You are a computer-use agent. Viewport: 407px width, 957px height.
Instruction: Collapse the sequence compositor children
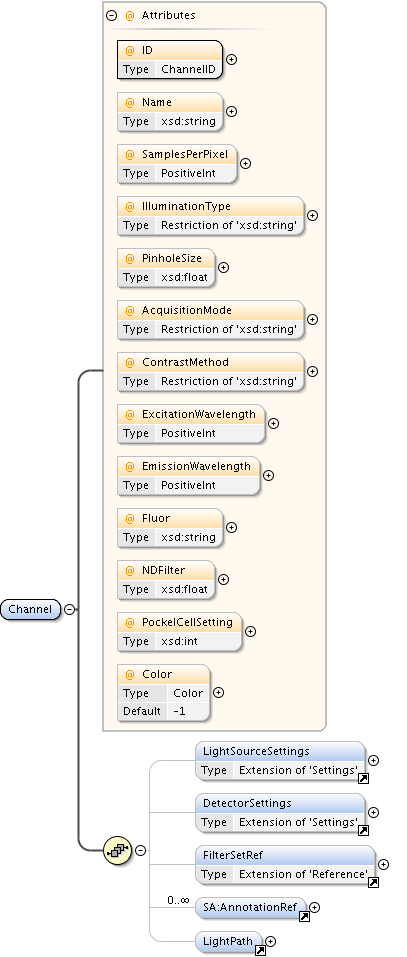(140, 850)
